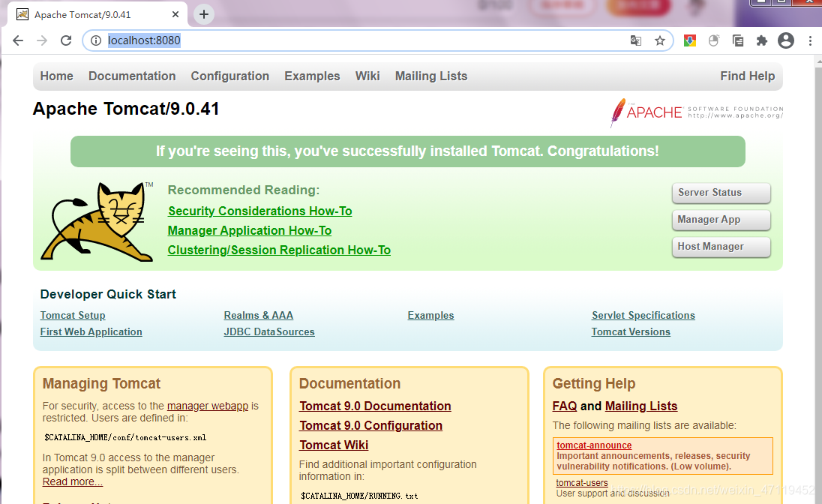This screenshot has width=822, height=504.
Task: Reload the localhost page
Action: (66, 40)
